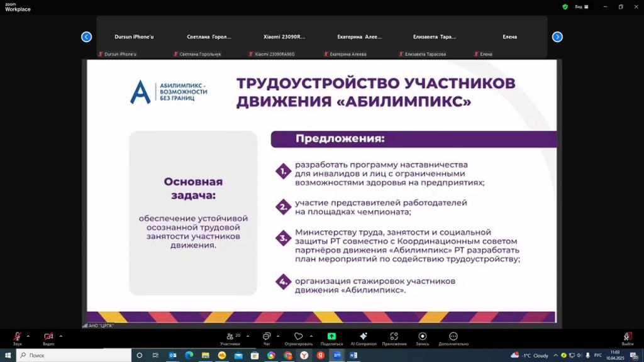Unmute the microphone (Звук) in Zoom
Screen dimensions: 644x362
pos(17,338)
